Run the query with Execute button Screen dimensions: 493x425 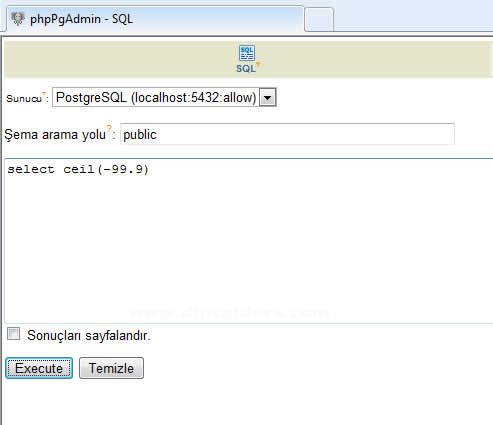click(x=39, y=368)
